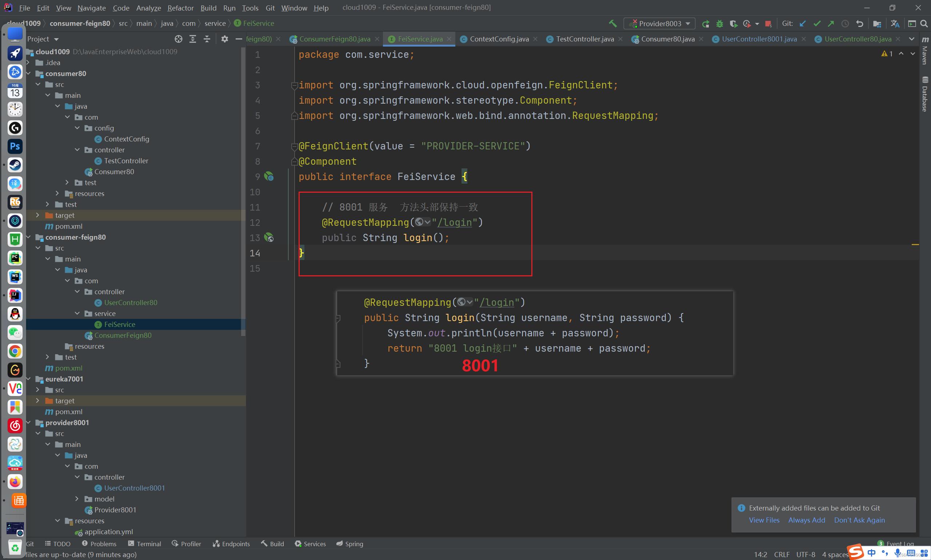Click the Git Update Project arrow icon
Image resolution: width=931 pixels, height=560 pixels.
pyautogui.click(x=803, y=23)
